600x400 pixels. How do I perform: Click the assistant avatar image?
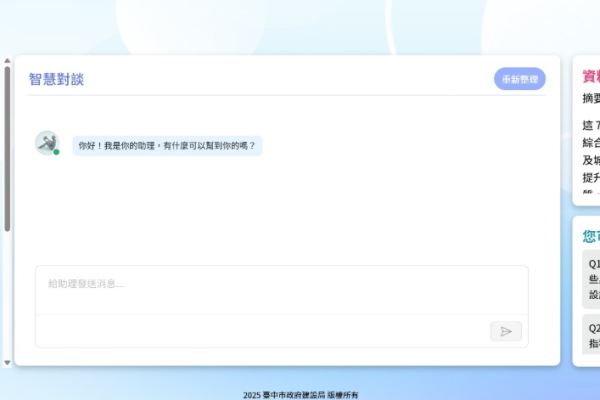tap(47, 143)
